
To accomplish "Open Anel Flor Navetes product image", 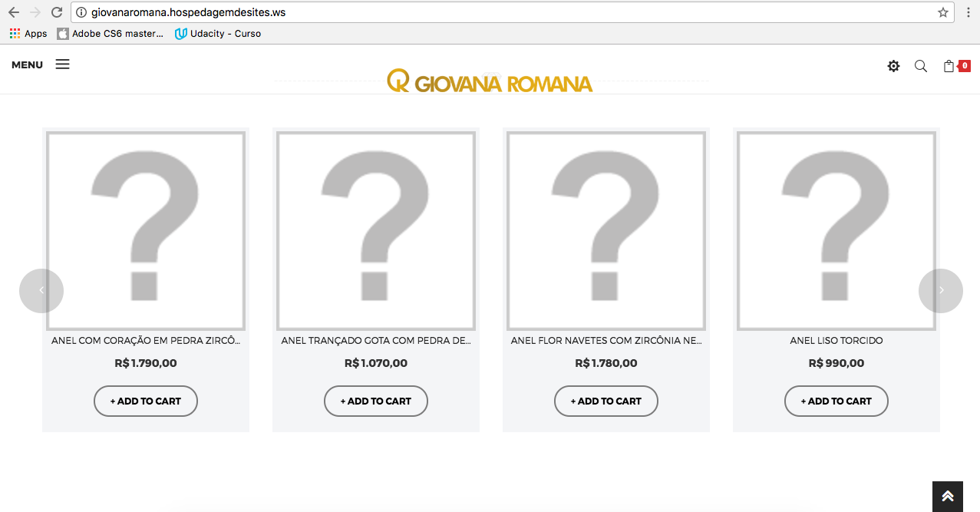I will pyautogui.click(x=606, y=230).
